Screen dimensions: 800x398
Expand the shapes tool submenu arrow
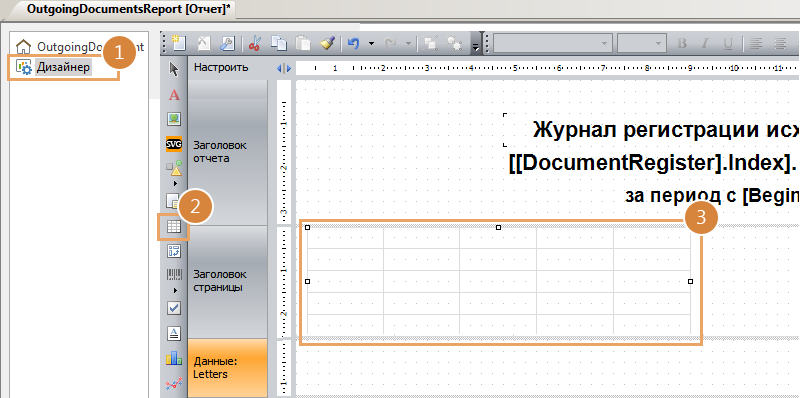tap(176, 183)
